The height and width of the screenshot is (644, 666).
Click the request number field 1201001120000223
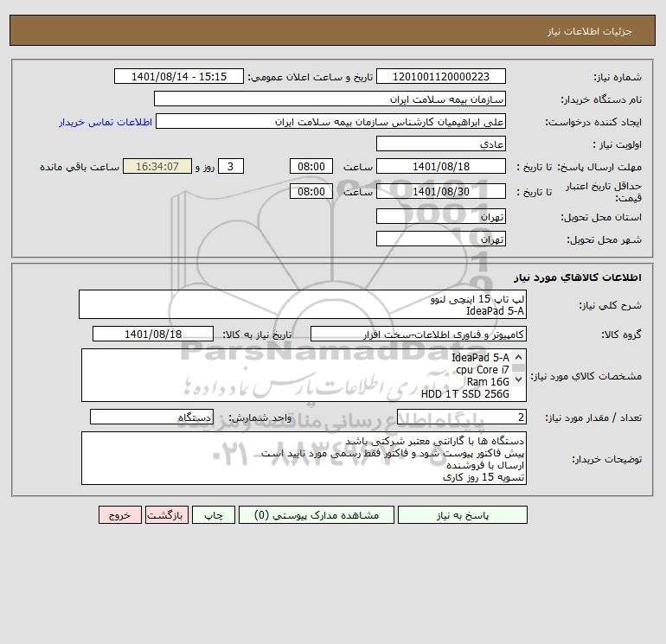(441, 76)
